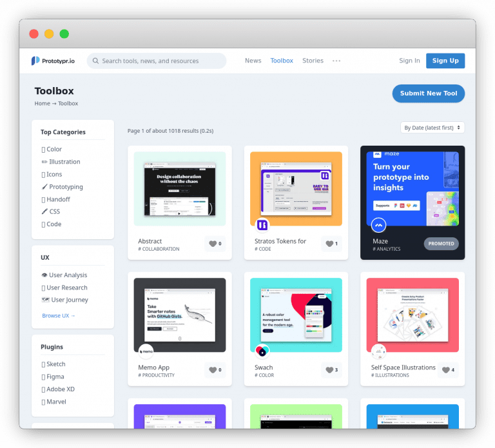Click the # ILLUSTRATIONS tag

tap(390, 375)
